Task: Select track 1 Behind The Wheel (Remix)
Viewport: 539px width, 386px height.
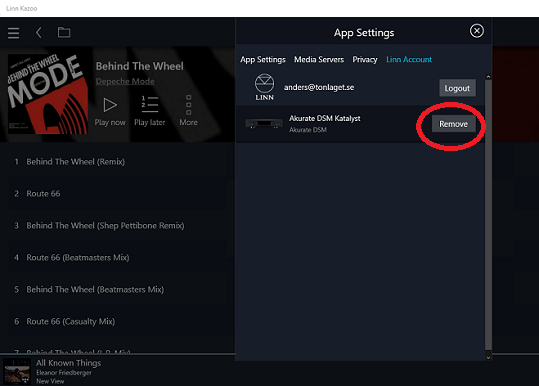Action: click(118, 162)
